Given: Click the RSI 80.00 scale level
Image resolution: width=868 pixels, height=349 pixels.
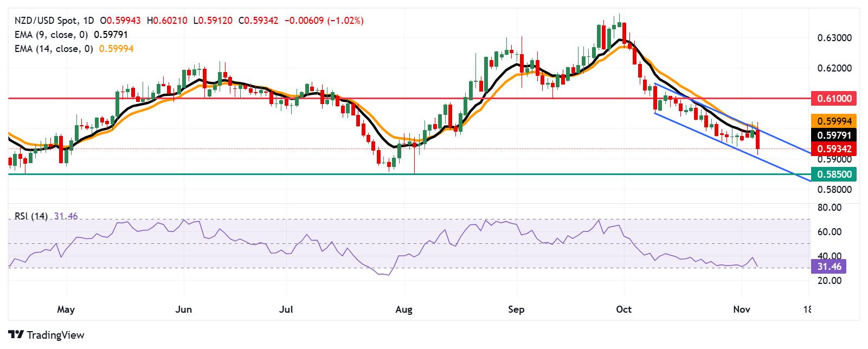Looking at the screenshot, I should pyautogui.click(x=829, y=208).
